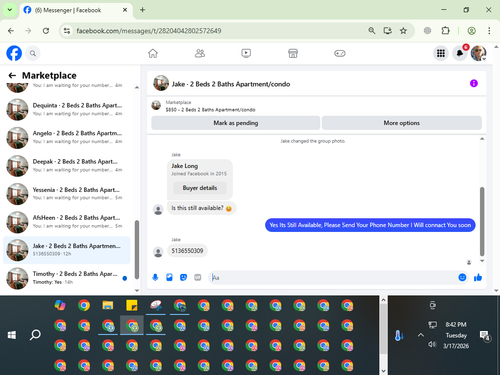This screenshot has height=375, width=500.
Task: Open Buyer details for Jake Long
Action: pos(200,188)
